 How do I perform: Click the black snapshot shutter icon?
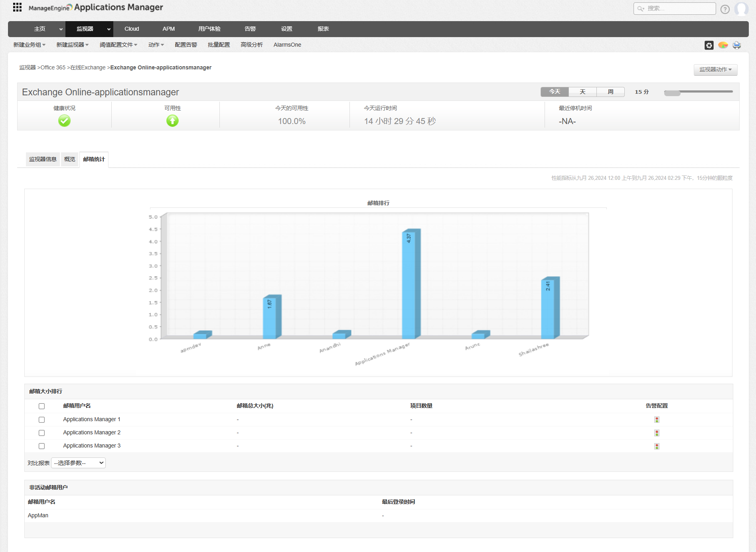(709, 45)
